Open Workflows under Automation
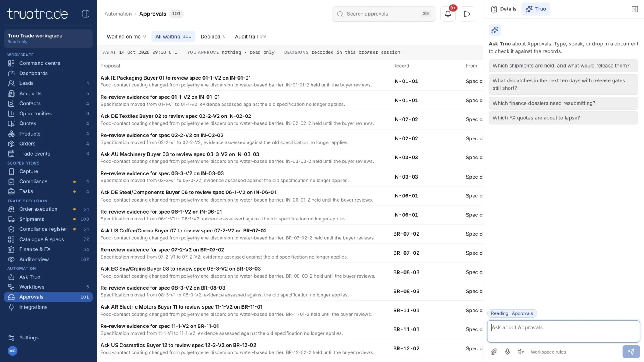Screen dimensions: 644x362 48,287
